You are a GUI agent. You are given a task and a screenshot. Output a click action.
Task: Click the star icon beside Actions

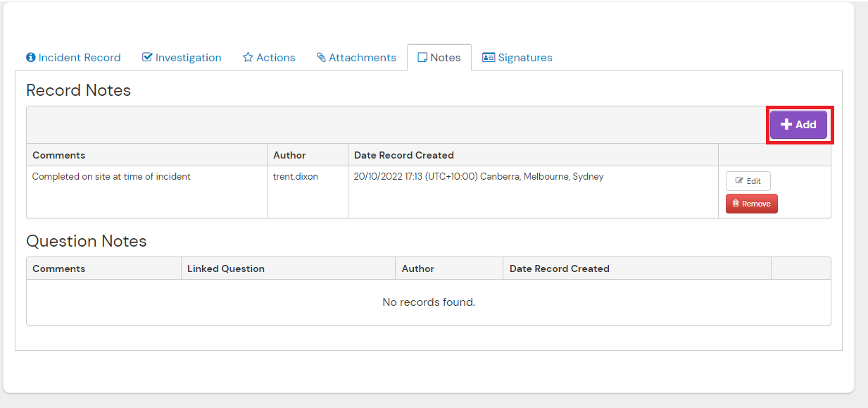[x=248, y=58]
